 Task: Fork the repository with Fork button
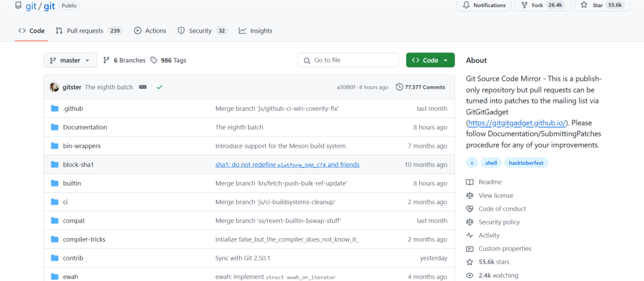(x=543, y=5)
